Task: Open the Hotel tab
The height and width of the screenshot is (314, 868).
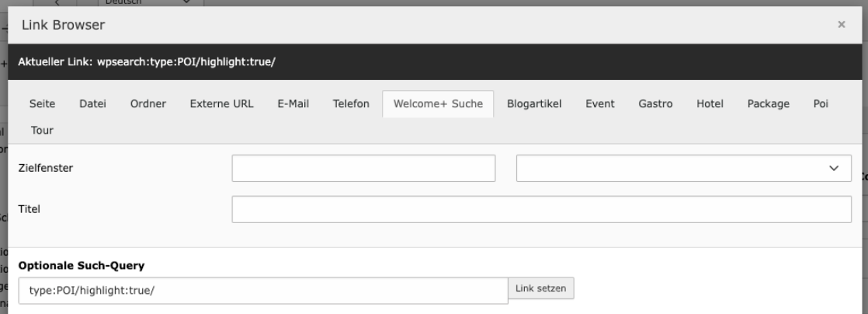Action: (x=710, y=104)
